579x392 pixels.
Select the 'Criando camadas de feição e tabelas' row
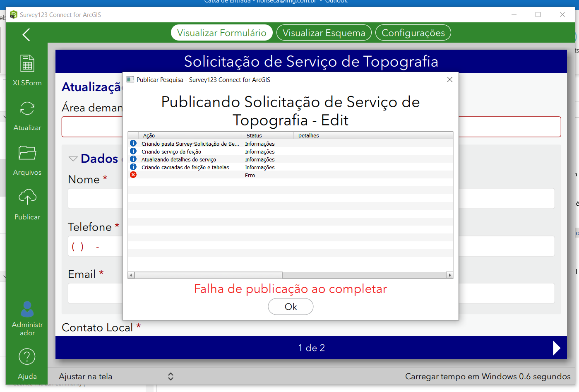pos(291,167)
